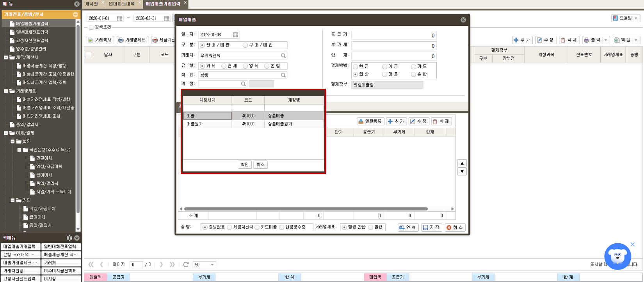Open 일반대체전표입력 in the menu tree

tap(32, 32)
